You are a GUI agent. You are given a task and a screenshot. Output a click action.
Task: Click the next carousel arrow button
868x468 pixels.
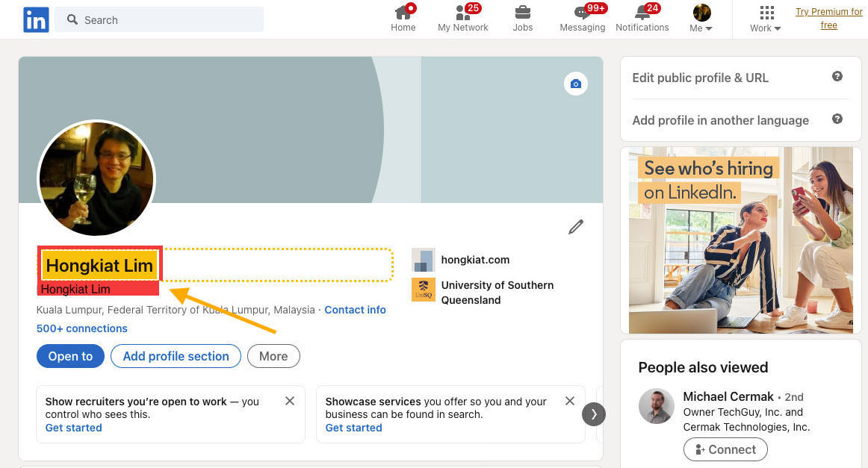click(593, 414)
